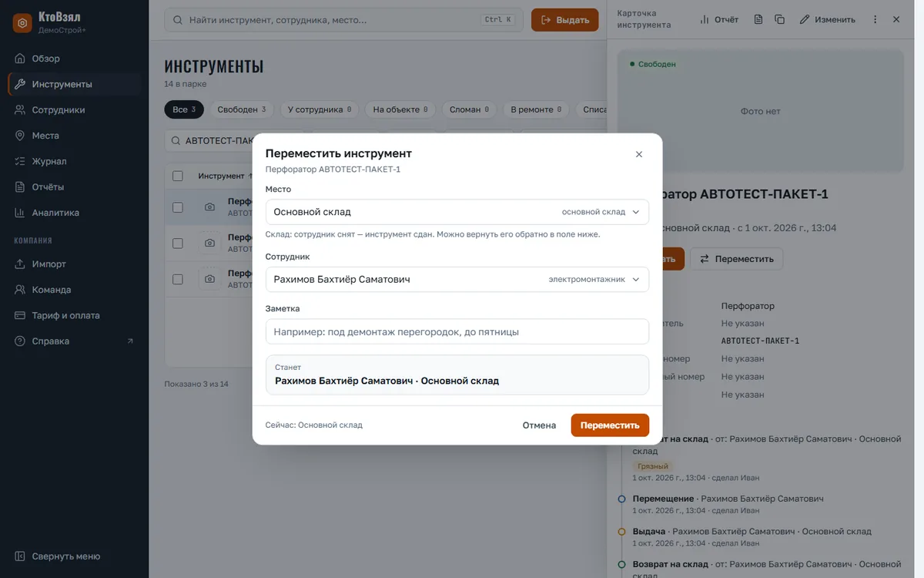Open the three-dots menu in tool card
924x578 pixels.
[x=875, y=19]
